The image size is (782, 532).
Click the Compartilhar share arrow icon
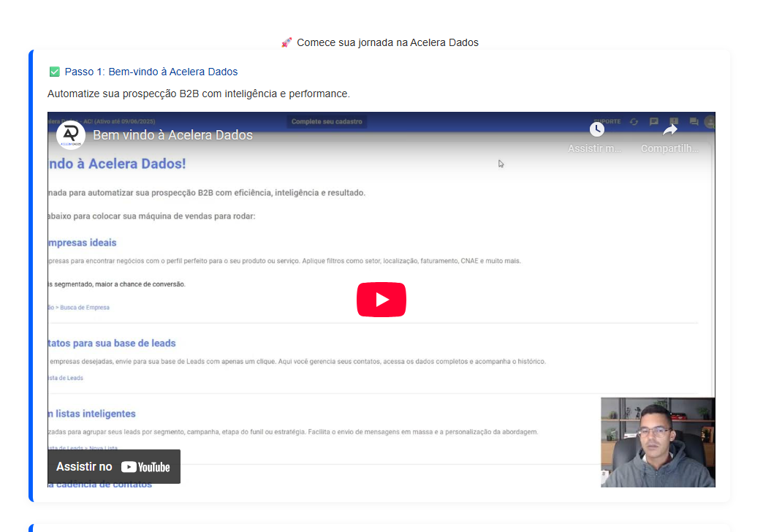[x=669, y=130]
